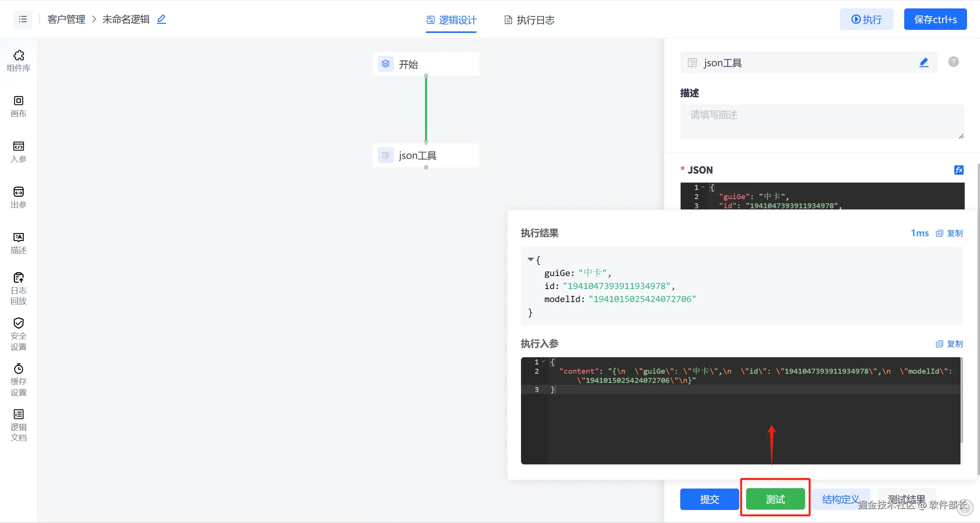This screenshot has height=523, width=980.
Task: Fold line 1 in JSON editor
Action: pos(703,187)
